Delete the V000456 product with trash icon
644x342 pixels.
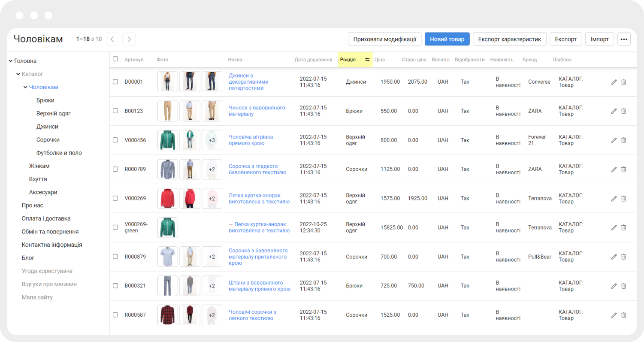tap(624, 140)
